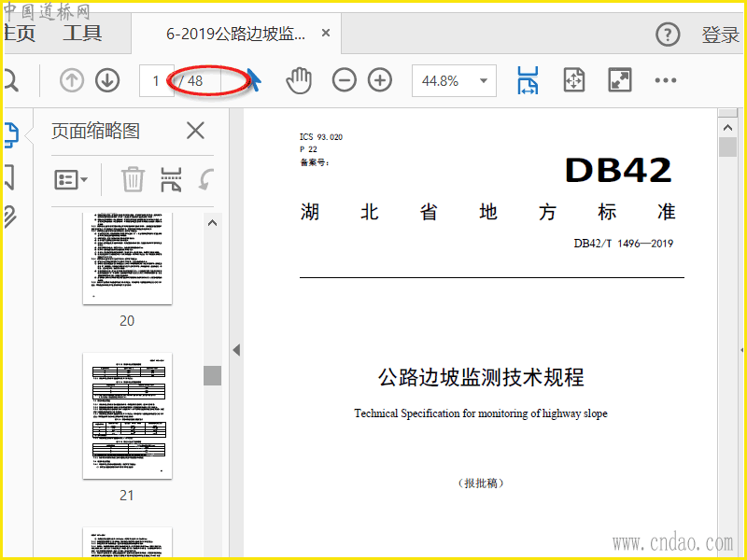Switch to full screen mode
Image resolution: width=747 pixels, height=560 pixels.
point(620,80)
